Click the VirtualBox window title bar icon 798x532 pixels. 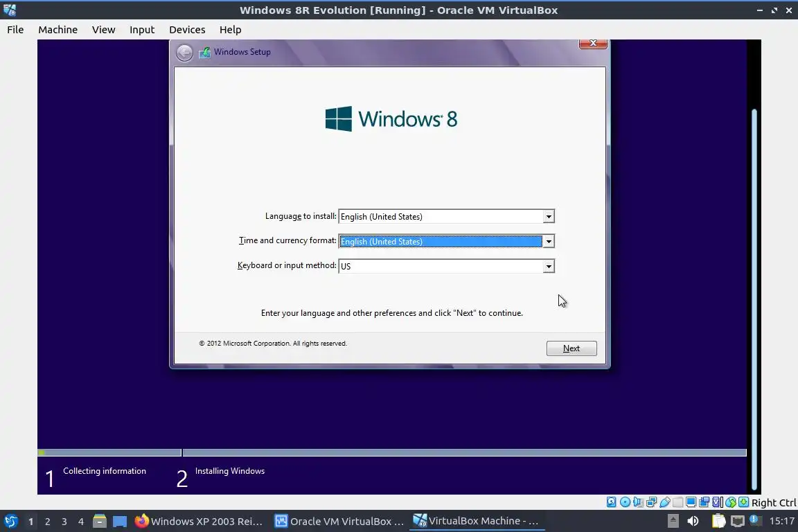(10, 10)
